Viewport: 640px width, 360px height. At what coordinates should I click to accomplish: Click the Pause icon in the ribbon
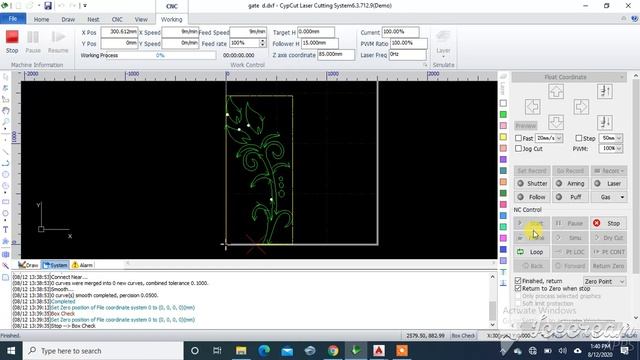point(33,37)
